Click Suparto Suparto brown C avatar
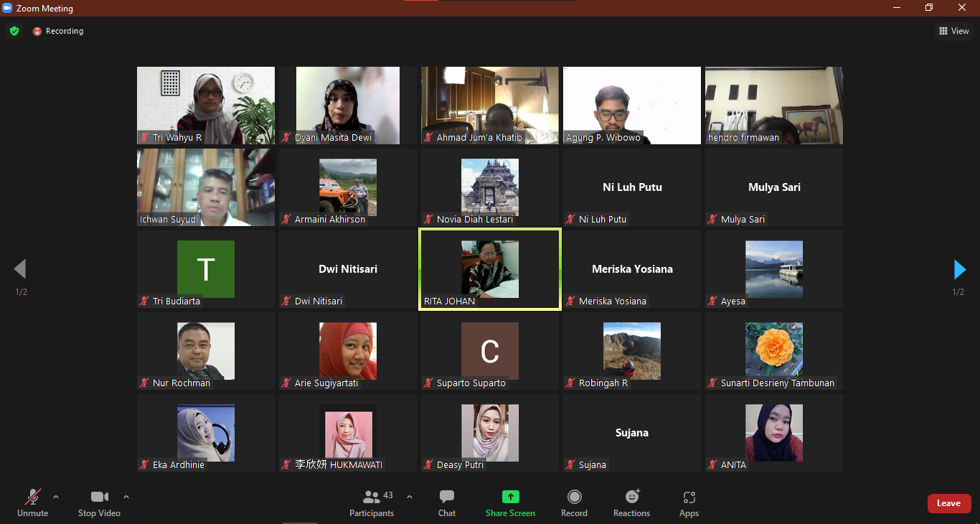This screenshot has width=980, height=524. click(x=490, y=351)
